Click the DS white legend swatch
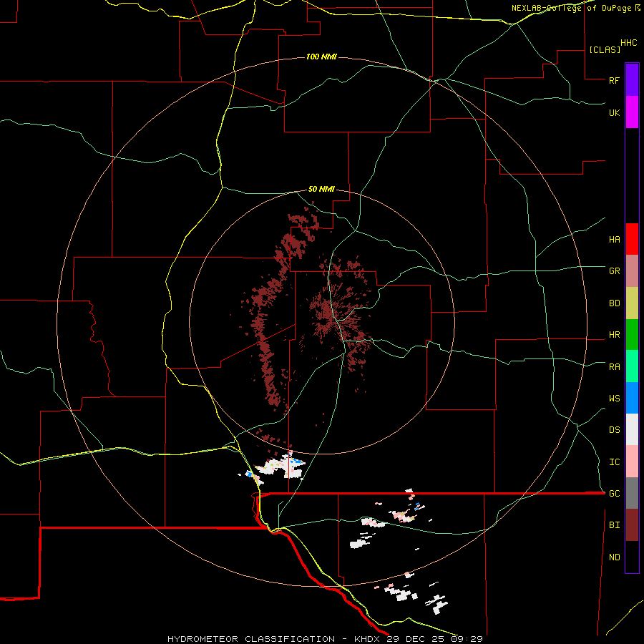The width and height of the screenshot is (644, 644). click(632, 429)
